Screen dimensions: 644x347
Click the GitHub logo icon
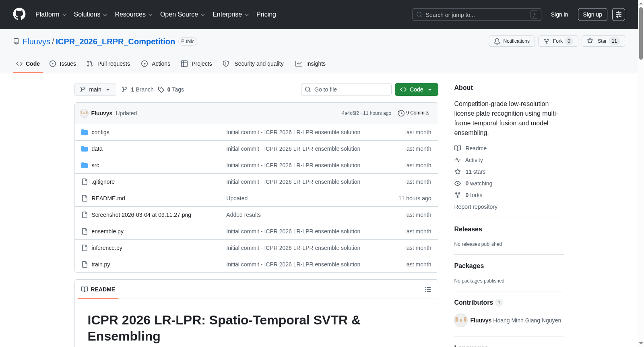(19, 15)
